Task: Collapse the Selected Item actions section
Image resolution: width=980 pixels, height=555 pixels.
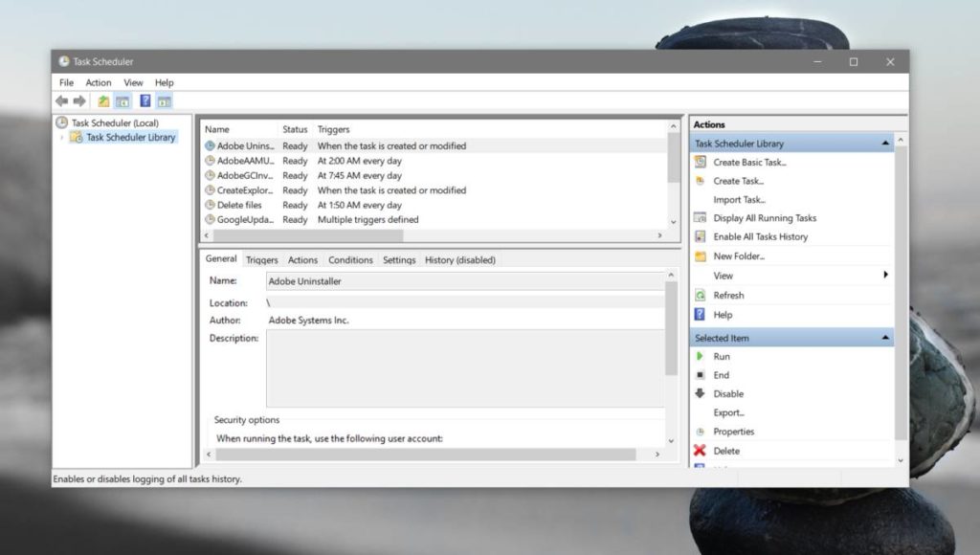Action: 885,337
